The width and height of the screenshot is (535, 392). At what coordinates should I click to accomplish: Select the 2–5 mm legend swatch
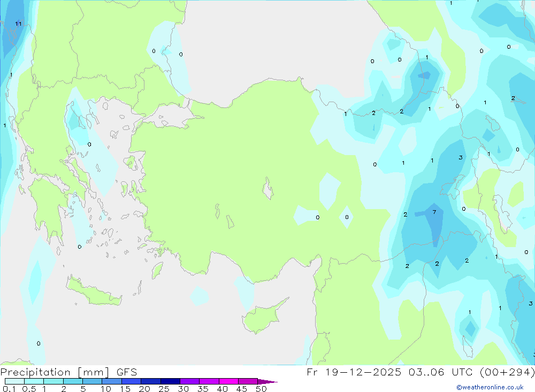click(x=73, y=381)
